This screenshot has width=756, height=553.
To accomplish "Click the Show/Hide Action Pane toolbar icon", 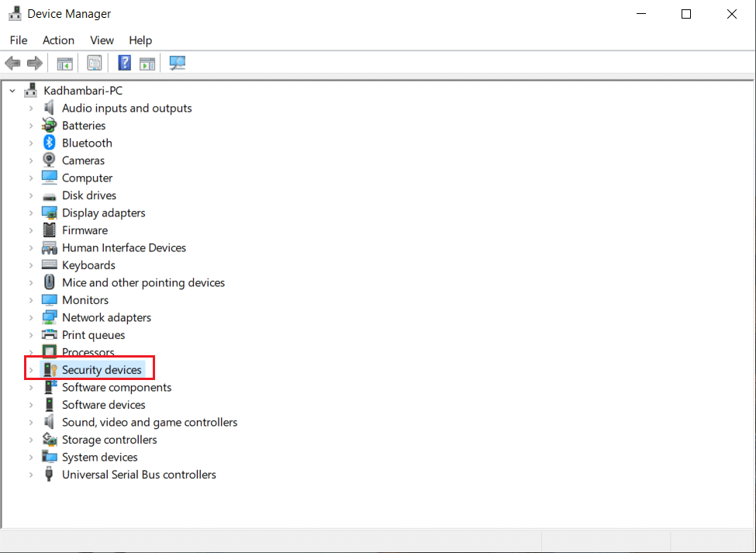I will pos(147,63).
